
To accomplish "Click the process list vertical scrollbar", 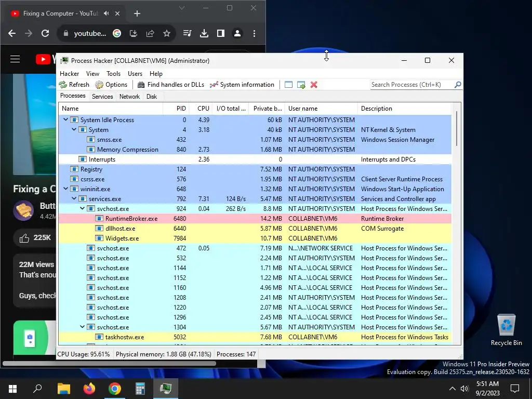I will click(457, 128).
